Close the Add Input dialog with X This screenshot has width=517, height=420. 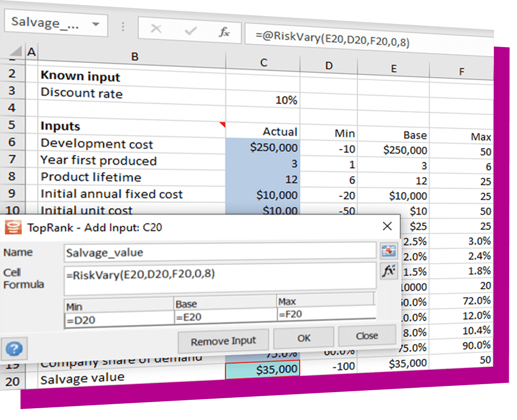(x=387, y=226)
